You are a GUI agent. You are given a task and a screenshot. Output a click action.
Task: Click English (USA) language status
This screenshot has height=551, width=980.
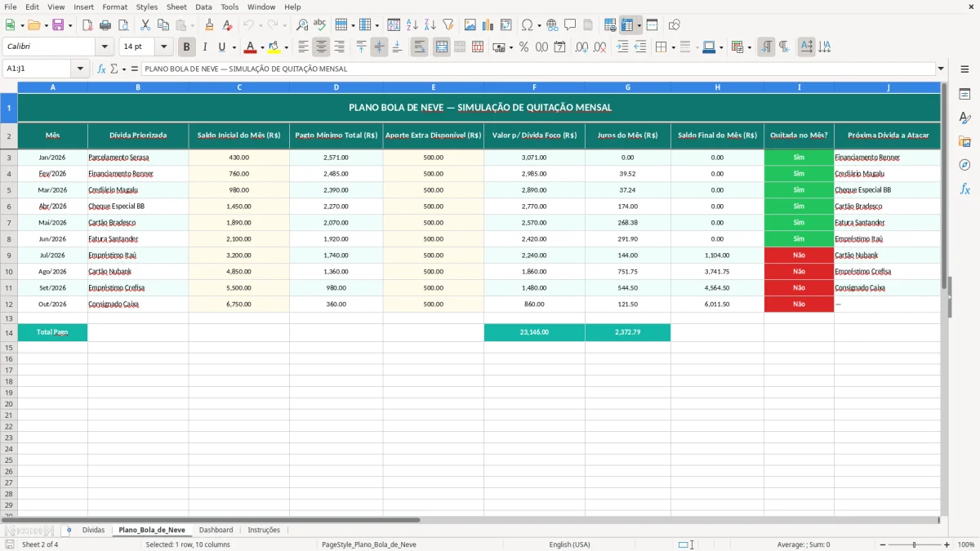point(569,544)
